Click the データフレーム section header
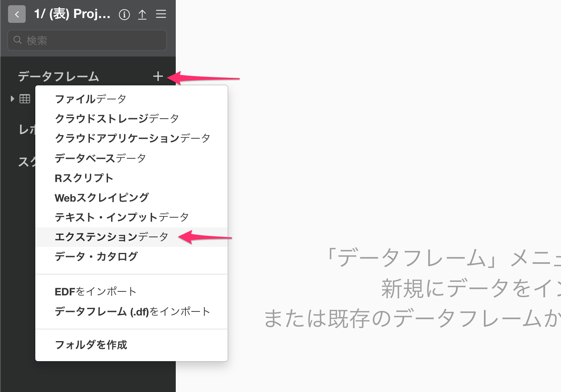Viewport: 561px width, 392px height. (x=59, y=76)
